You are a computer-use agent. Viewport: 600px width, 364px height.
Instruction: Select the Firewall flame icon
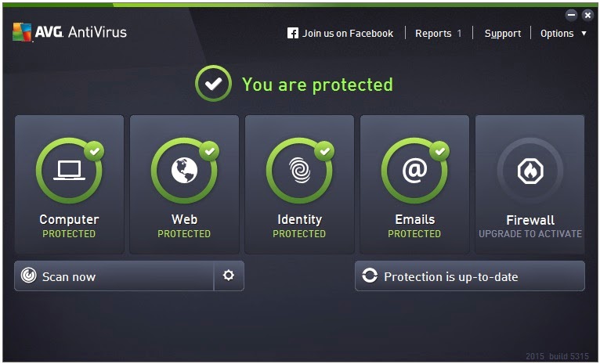[530, 171]
